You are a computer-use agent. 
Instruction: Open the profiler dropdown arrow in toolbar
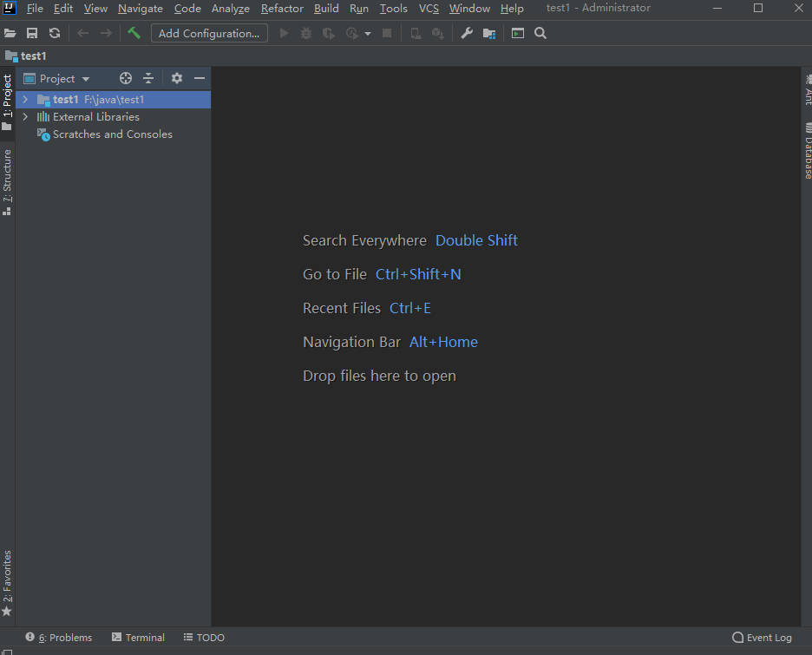pos(368,34)
